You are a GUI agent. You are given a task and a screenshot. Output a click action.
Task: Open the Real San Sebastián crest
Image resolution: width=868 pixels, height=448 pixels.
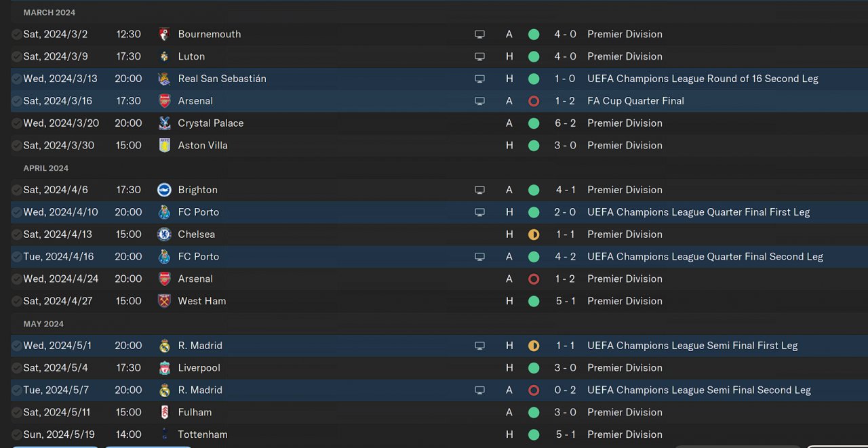coord(164,79)
